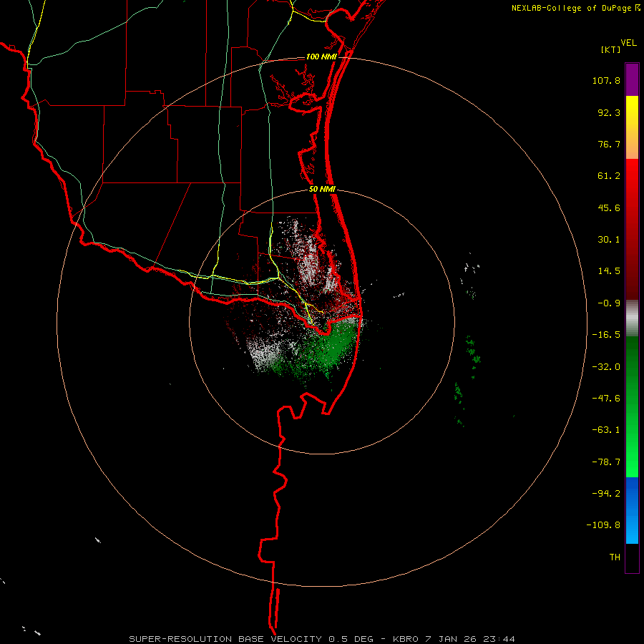
Task: Click the [KT] units label
Action: pyautogui.click(x=611, y=49)
